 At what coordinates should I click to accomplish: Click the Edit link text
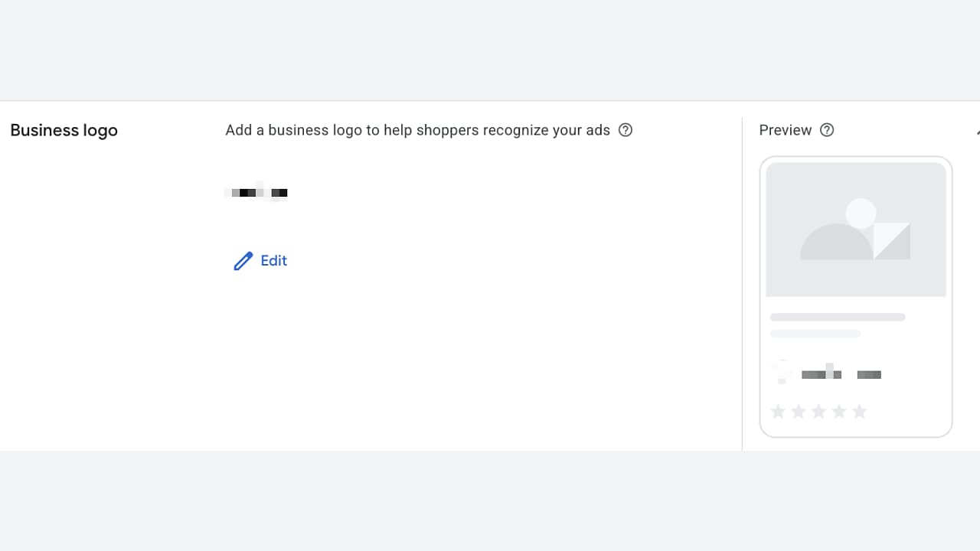[273, 261]
